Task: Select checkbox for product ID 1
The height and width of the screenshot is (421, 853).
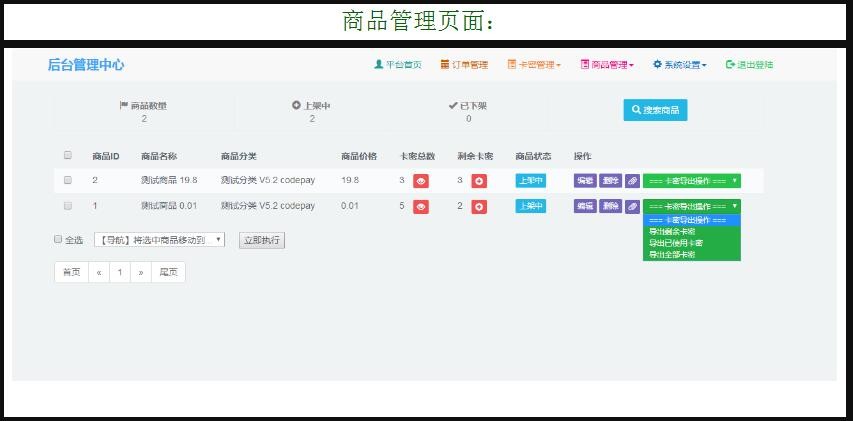Action: [67, 206]
